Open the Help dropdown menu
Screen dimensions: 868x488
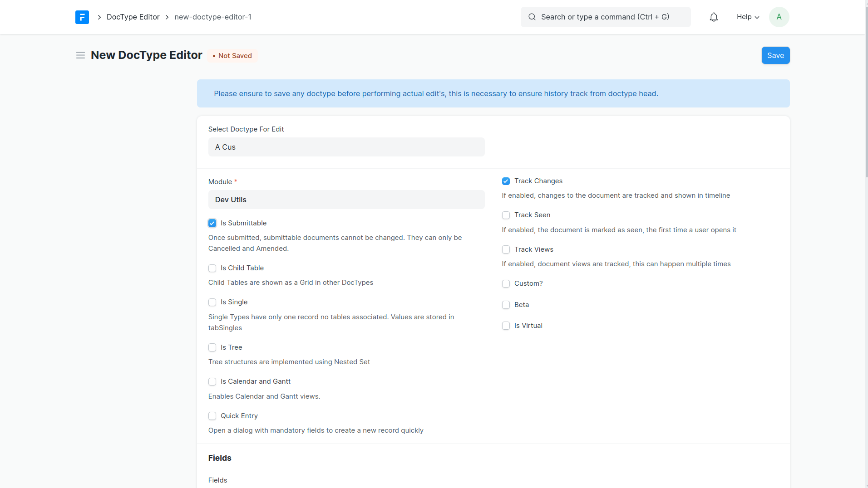pos(748,17)
